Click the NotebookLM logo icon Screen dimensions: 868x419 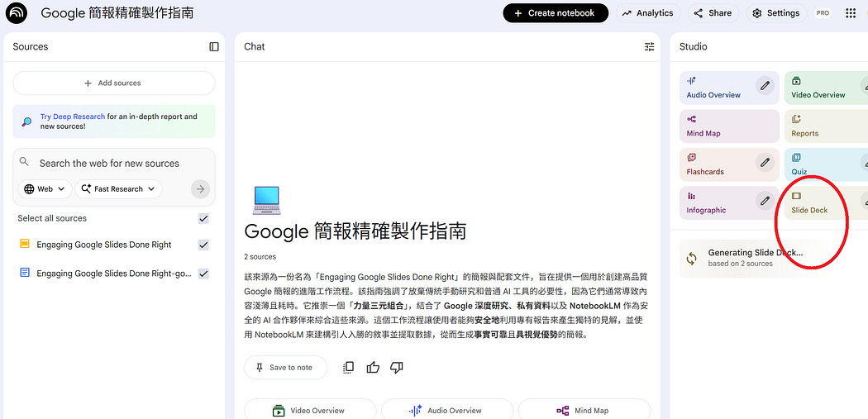pos(16,12)
